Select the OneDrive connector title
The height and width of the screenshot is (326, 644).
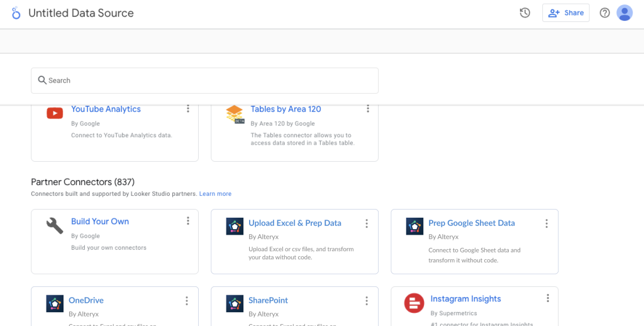(86, 300)
